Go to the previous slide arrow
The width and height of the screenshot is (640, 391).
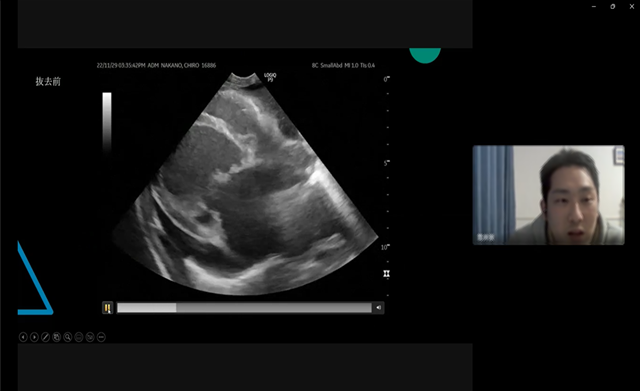(x=23, y=337)
